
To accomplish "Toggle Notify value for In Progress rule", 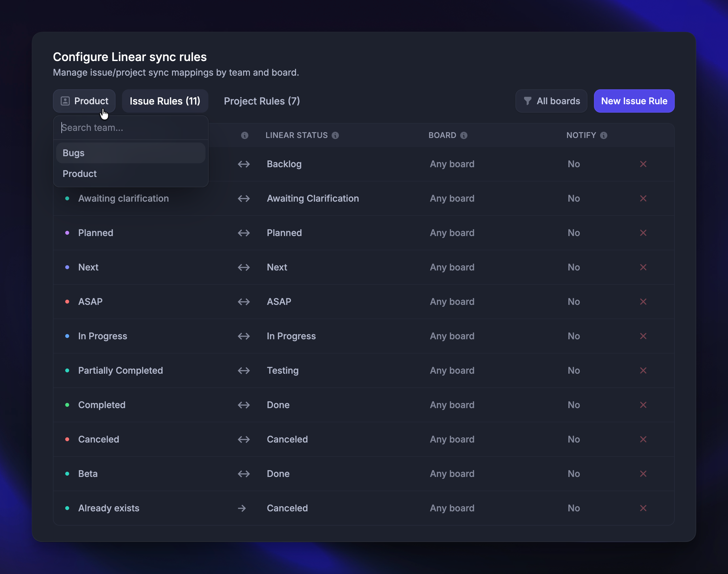I will [574, 336].
